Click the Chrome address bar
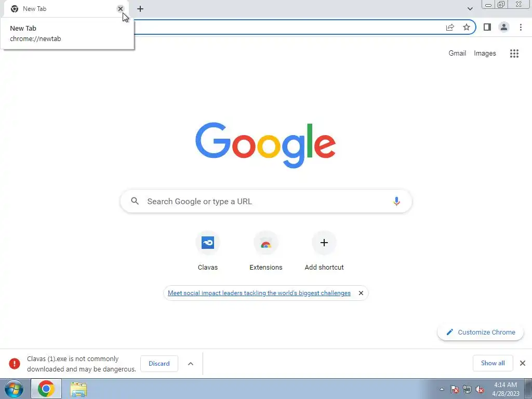 coord(288,27)
